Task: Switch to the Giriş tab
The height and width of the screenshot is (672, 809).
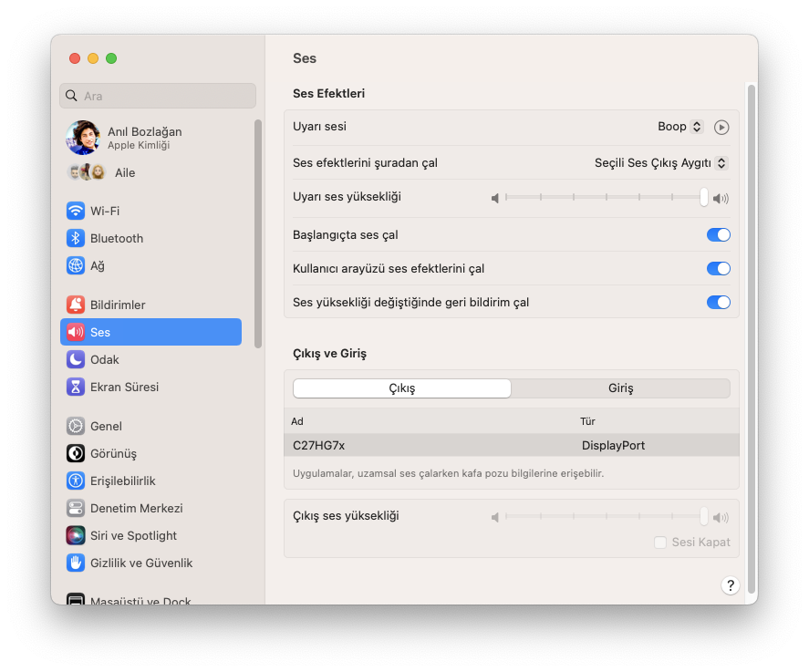Action: pyautogui.click(x=620, y=388)
